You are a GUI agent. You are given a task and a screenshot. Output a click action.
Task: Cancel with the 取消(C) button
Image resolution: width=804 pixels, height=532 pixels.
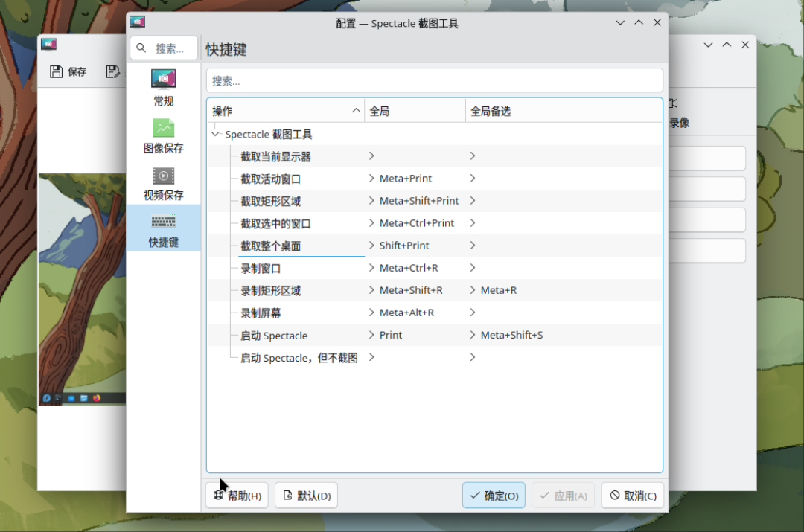(x=633, y=496)
